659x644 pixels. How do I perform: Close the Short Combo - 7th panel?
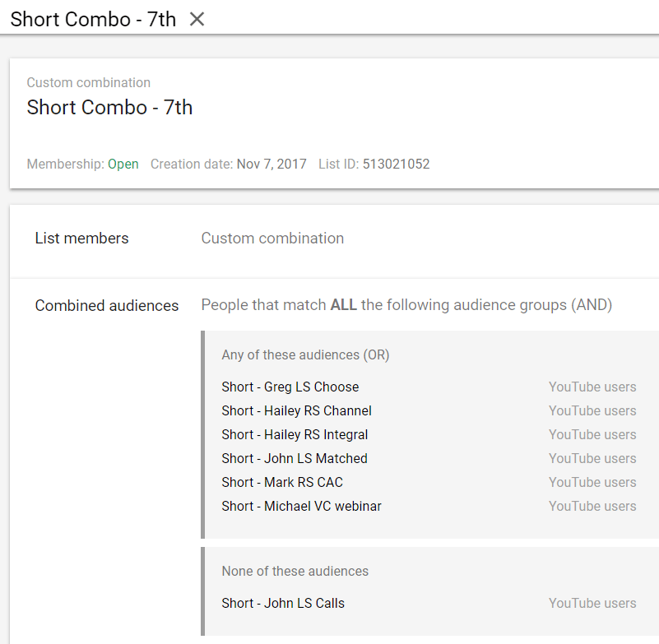197,19
